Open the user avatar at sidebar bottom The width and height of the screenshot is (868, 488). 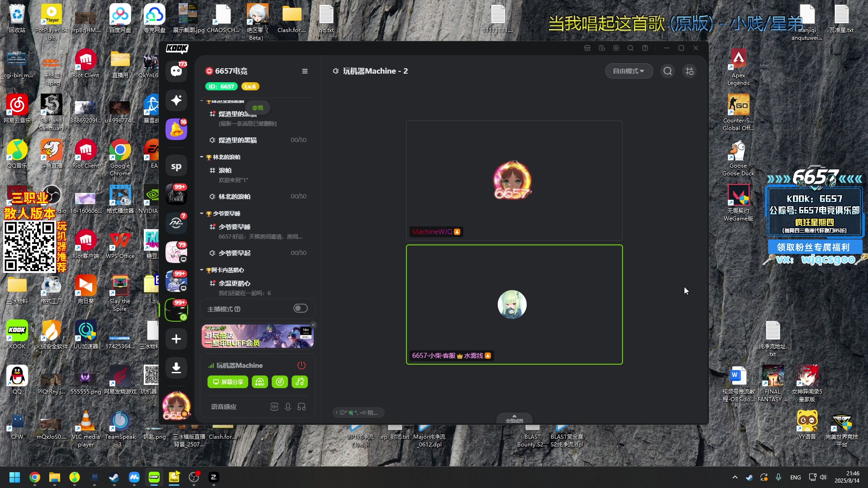tap(176, 406)
